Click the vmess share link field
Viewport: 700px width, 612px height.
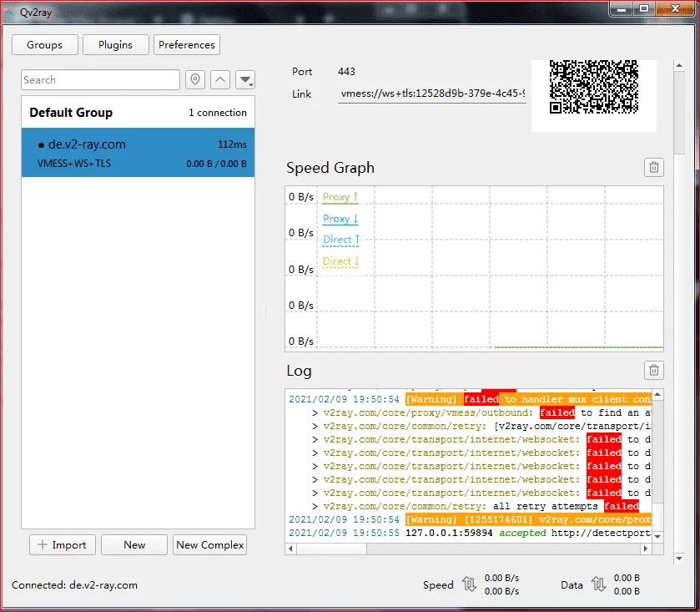(432, 94)
